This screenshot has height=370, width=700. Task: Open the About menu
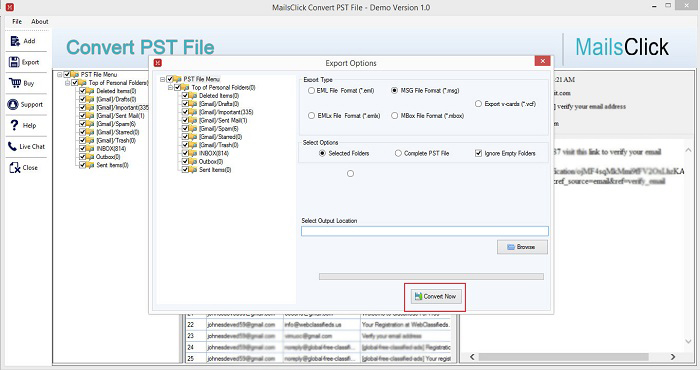(x=40, y=21)
